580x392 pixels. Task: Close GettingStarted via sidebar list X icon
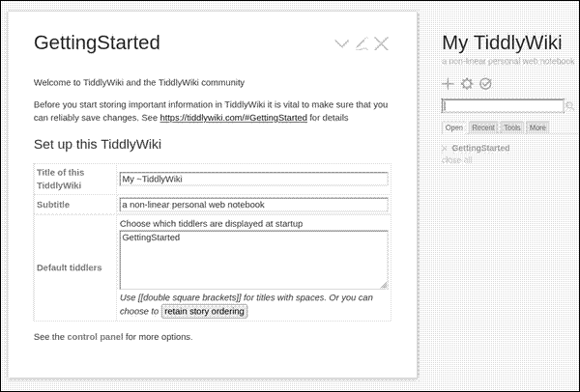[x=445, y=149]
